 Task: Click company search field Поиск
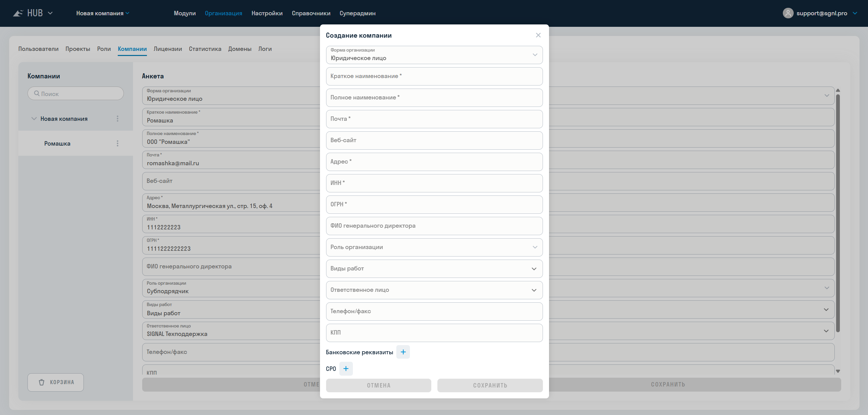(76, 93)
